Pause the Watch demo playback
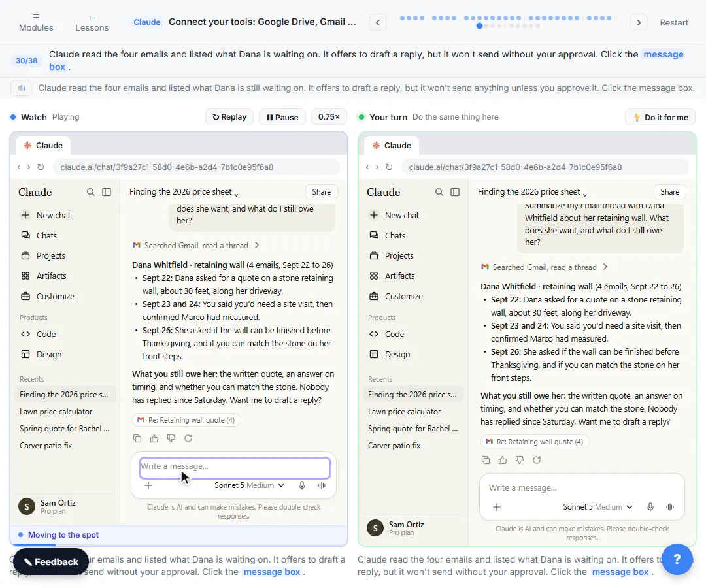Screen dimensions: 706x588 click(x=282, y=117)
